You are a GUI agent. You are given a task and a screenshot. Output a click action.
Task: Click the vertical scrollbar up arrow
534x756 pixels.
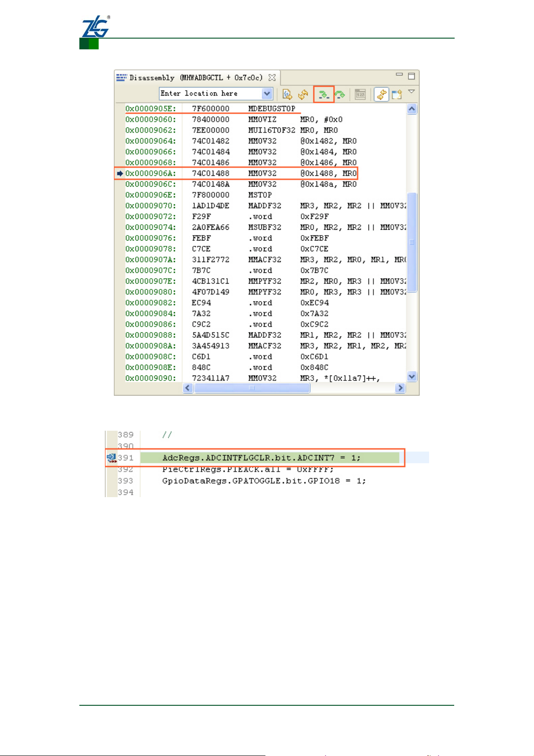point(412,109)
